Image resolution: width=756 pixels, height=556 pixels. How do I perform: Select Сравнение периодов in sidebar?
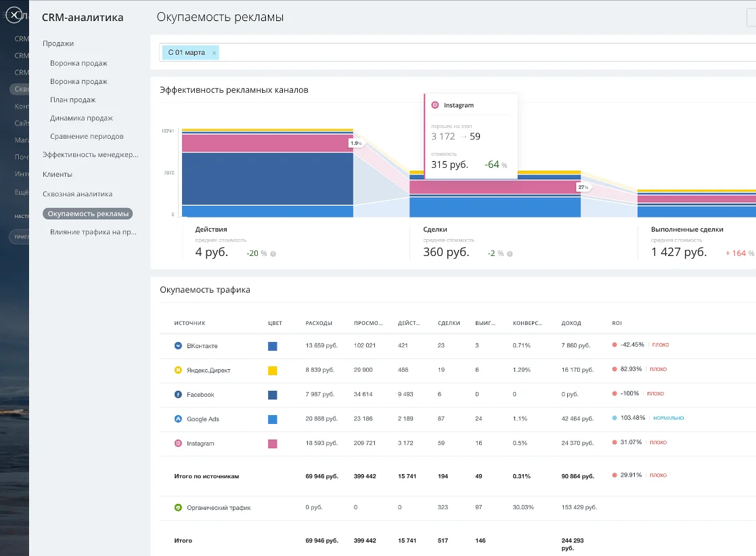tap(87, 136)
